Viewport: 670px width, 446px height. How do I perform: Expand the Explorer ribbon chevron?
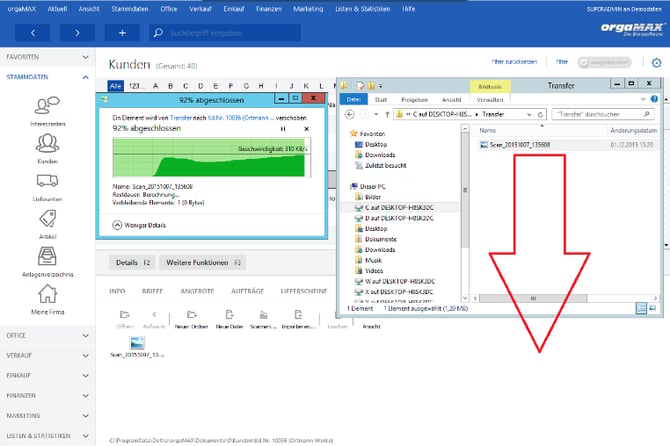(643, 99)
